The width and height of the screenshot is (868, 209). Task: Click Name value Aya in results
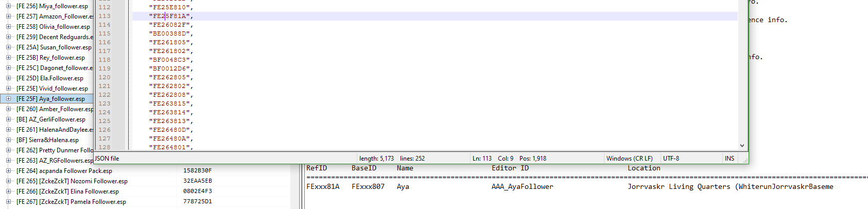[x=403, y=186]
